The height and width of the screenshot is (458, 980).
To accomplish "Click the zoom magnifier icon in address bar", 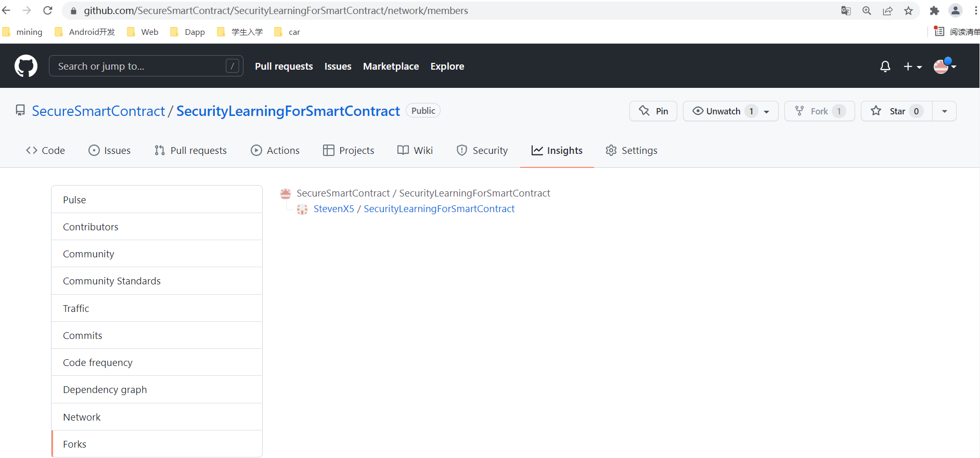I will pos(867,11).
